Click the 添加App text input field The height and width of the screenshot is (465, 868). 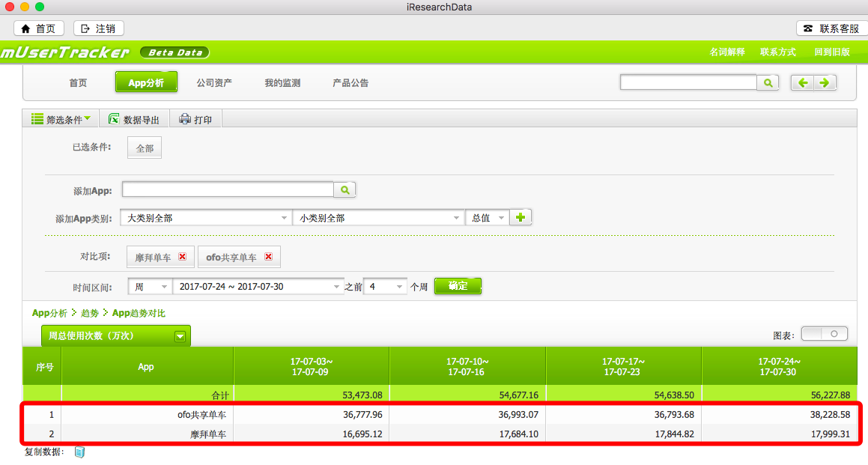tap(228, 190)
